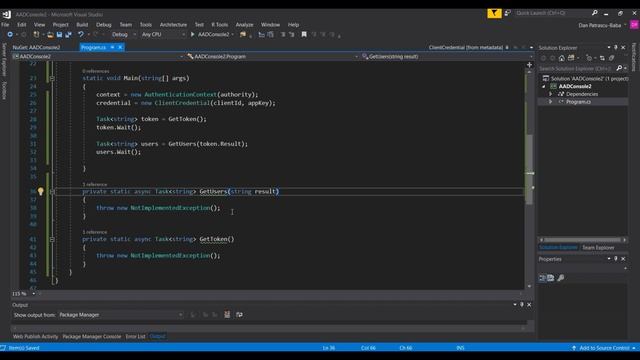Open the File menu
This screenshot has height=360, width=640.
[x=5, y=25]
